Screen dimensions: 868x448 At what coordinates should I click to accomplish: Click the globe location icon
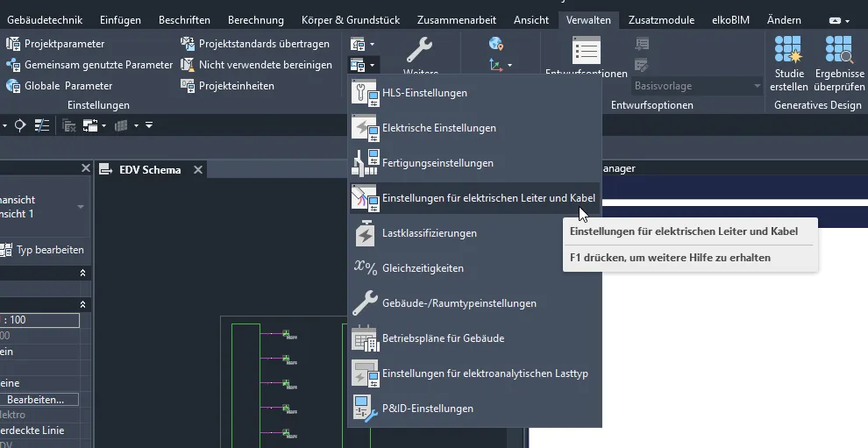(496, 44)
